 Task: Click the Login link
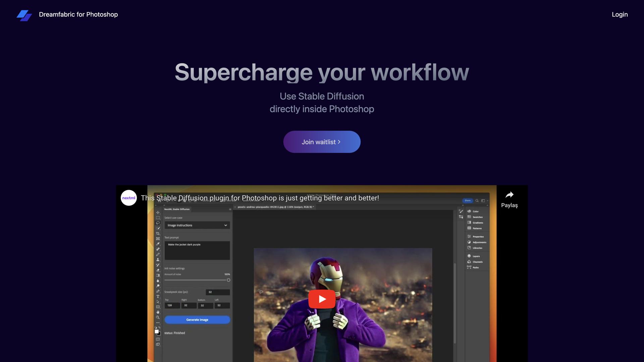[x=620, y=14]
